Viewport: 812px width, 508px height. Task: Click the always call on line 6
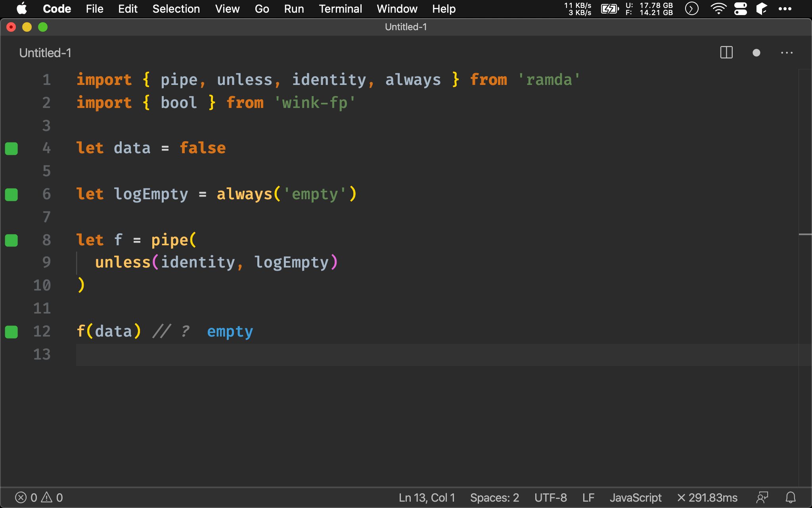click(x=244, y=194)
